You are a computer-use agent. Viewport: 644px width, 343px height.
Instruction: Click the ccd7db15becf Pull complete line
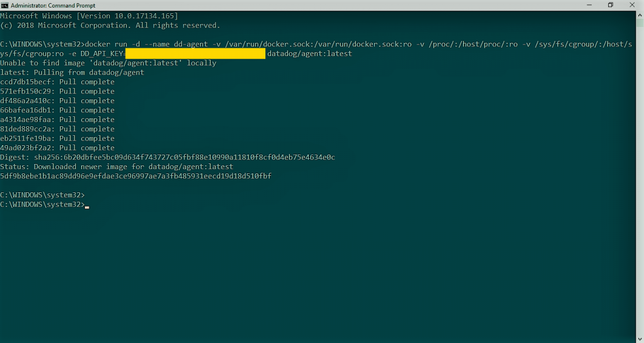[57, 82]
